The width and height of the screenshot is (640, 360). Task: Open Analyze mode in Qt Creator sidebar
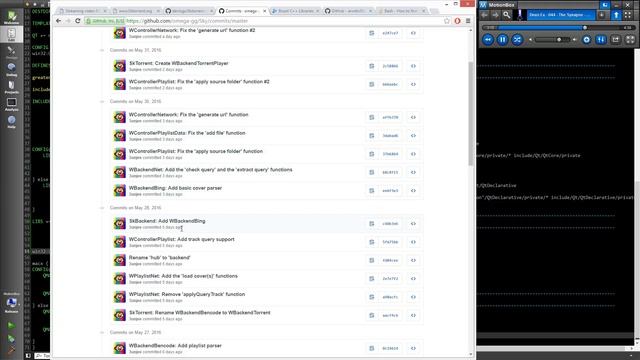[11, 104]
